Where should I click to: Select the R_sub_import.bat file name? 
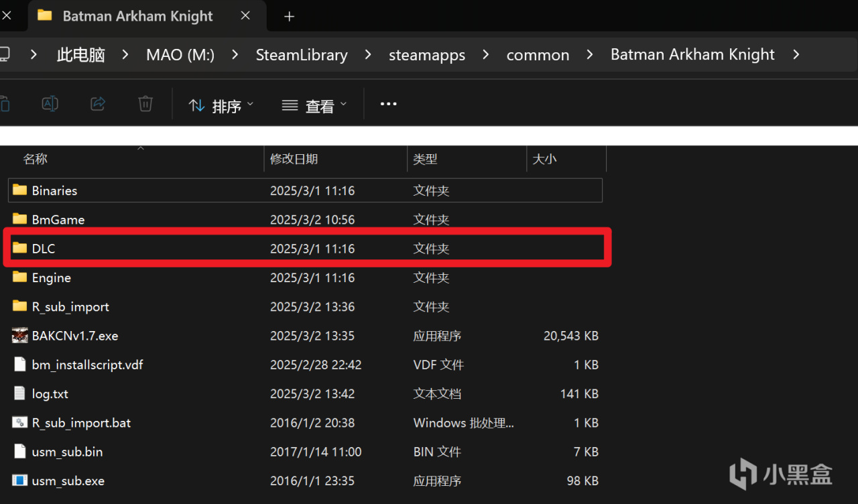point(82,423)
